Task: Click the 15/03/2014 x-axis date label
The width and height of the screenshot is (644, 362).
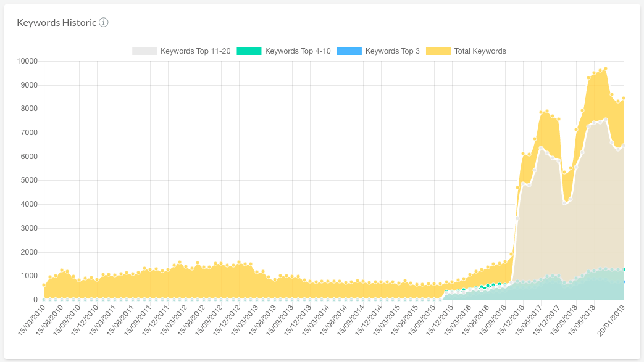Action: click(315, 321)
